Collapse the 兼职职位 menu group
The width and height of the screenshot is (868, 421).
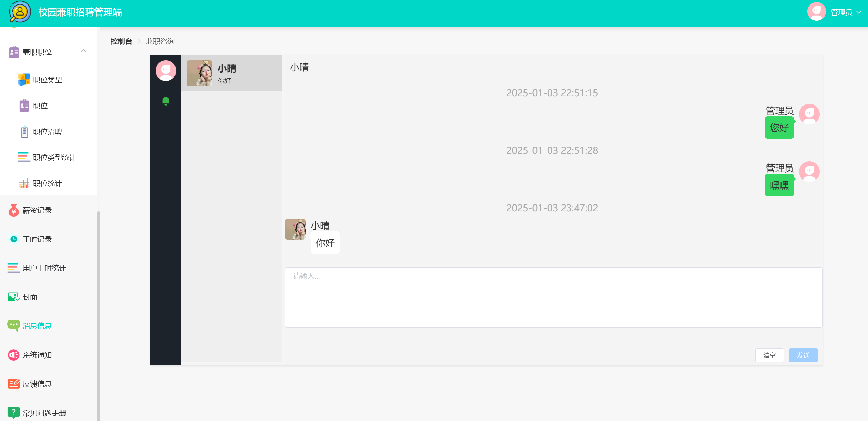click(83, 51)
